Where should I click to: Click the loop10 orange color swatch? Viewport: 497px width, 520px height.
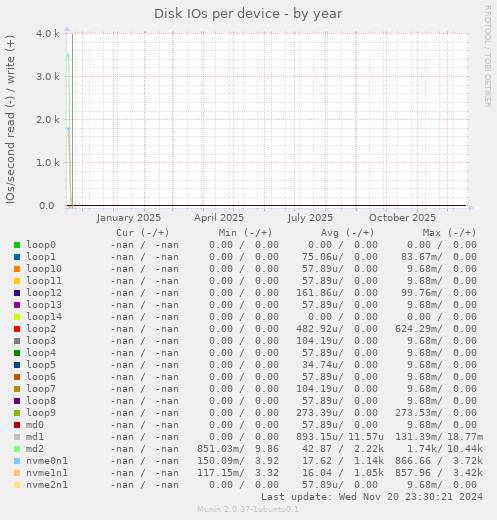pyautogui.click(x=17, y=269)
